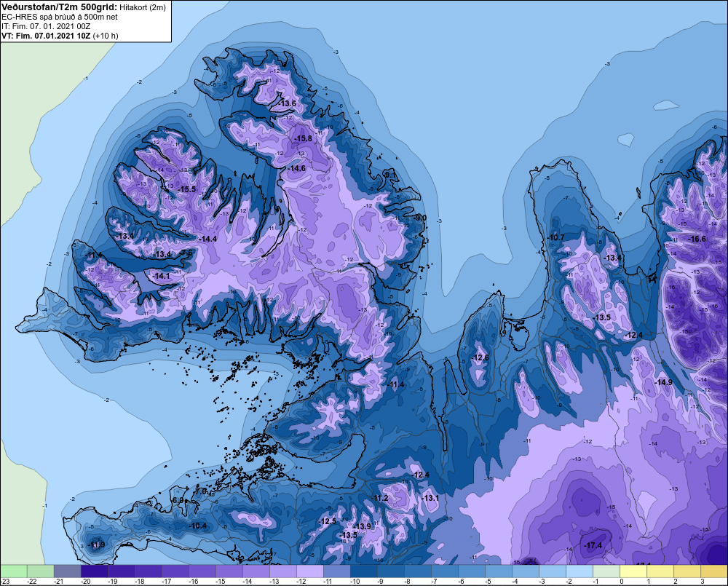Viewport: 728px width, 586px height.
Task: Click the line "EC-HRES spá brúuð á 500m net"
Action: [60, 17]
